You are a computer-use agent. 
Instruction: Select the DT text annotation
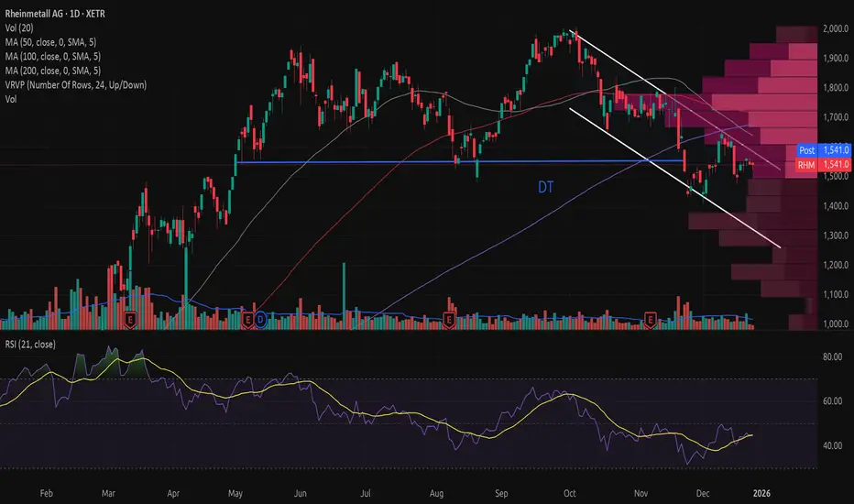(546, 188)
